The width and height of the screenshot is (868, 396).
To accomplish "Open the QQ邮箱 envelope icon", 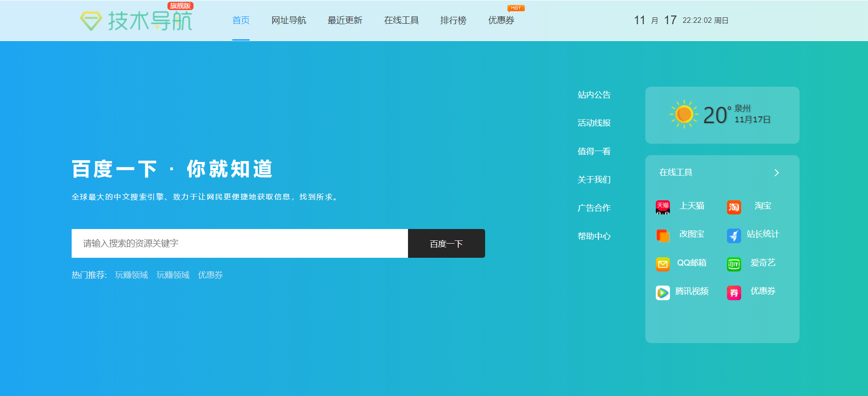I will point(663,264).
